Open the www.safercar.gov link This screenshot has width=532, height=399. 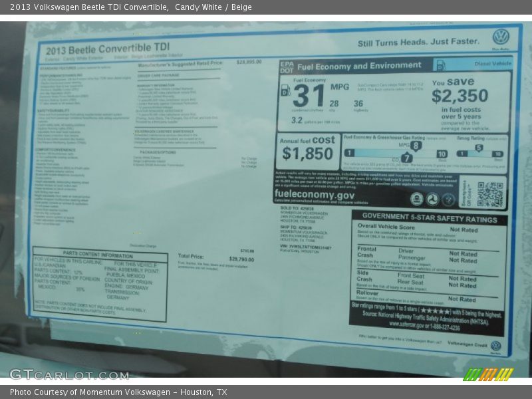coord(406,325)
